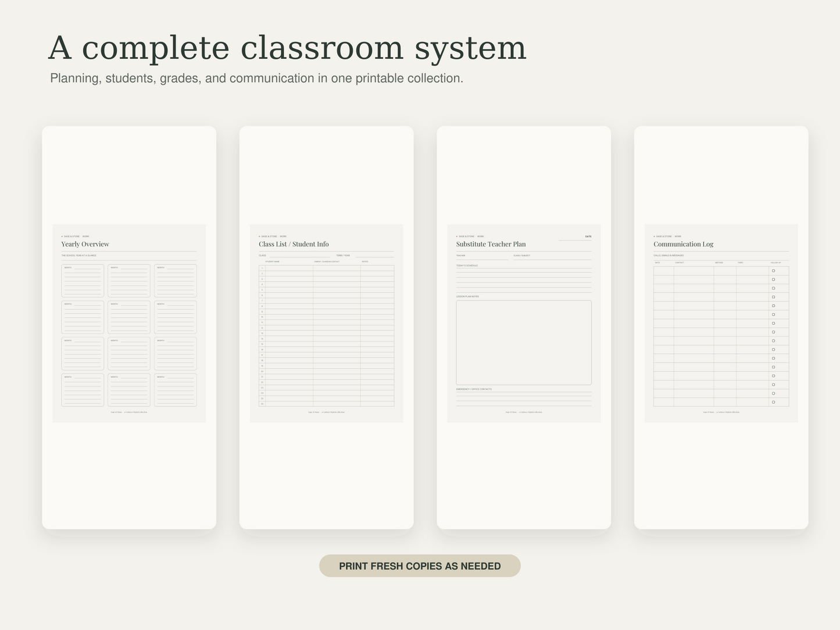Screen dimensions: 840x630
Task: Click the 'Lesson Plan Notes' label
Action: [467, 296]
